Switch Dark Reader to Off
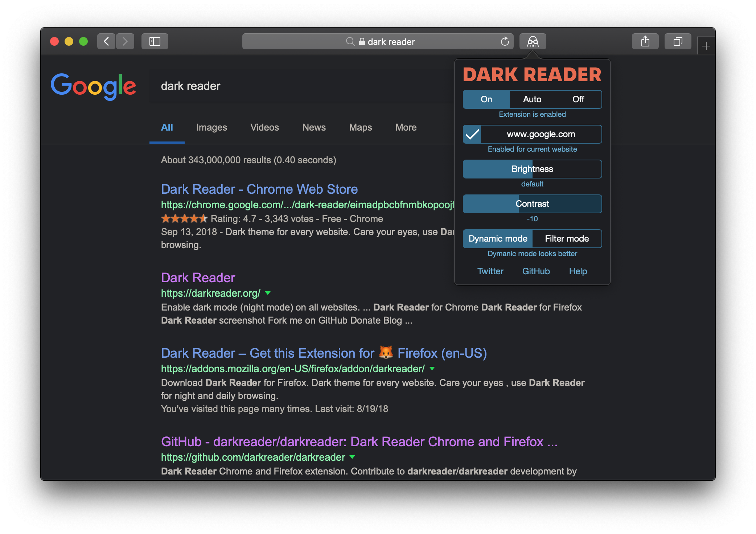Screen dimensions: 756x534 (578, 99)
